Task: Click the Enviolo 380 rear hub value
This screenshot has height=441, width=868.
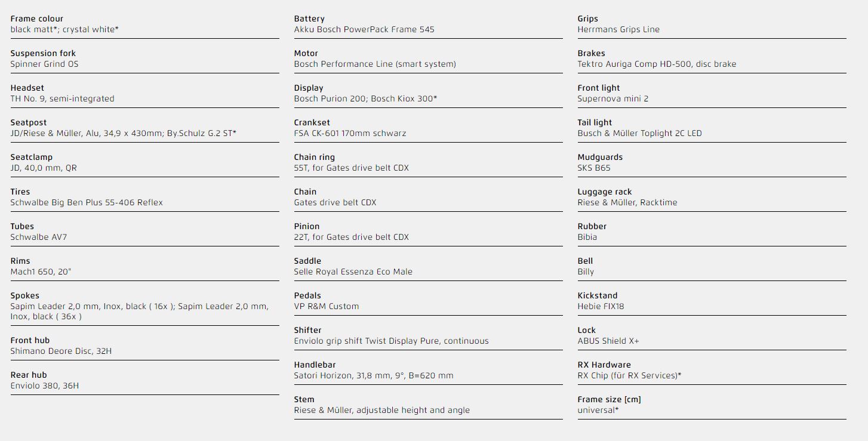Action: [45, 386]
